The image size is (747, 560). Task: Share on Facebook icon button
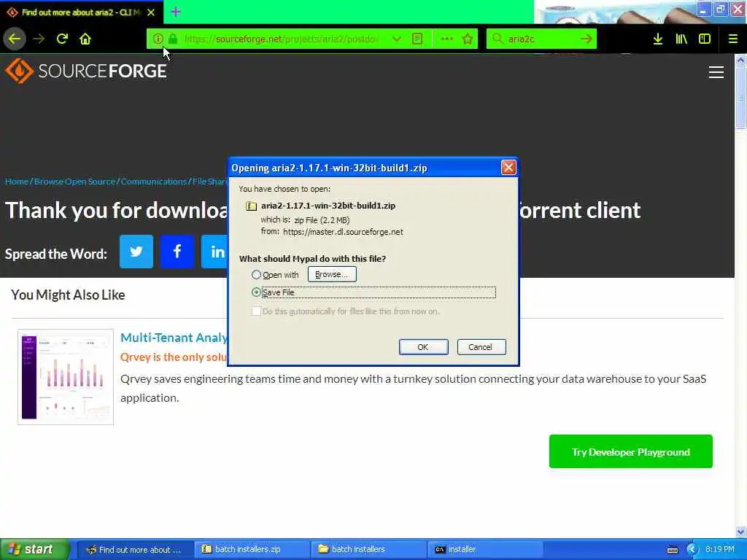point(177,252)
